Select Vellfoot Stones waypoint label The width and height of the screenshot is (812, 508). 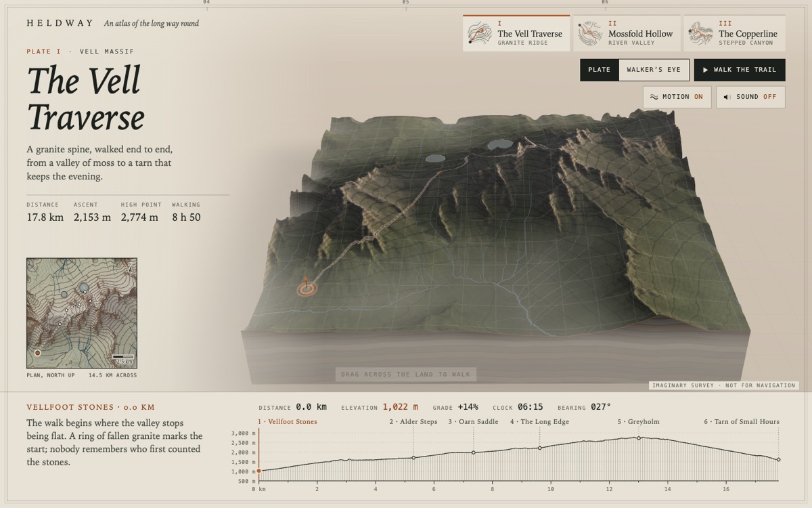[288, 421]
